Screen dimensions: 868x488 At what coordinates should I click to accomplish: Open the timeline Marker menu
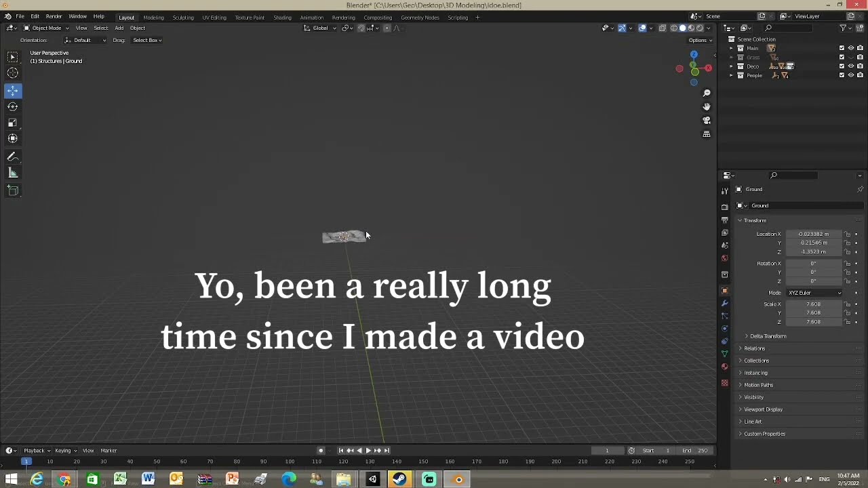click(x=108, y=451)
